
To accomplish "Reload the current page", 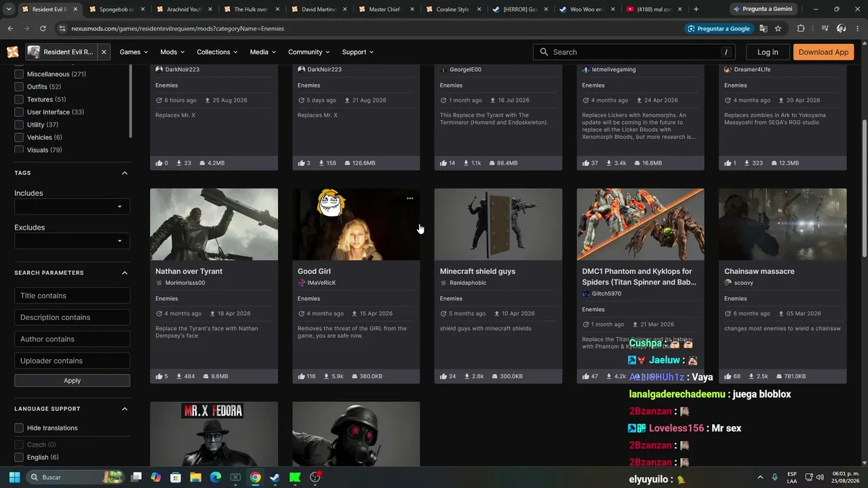I will tap(43, 28).
